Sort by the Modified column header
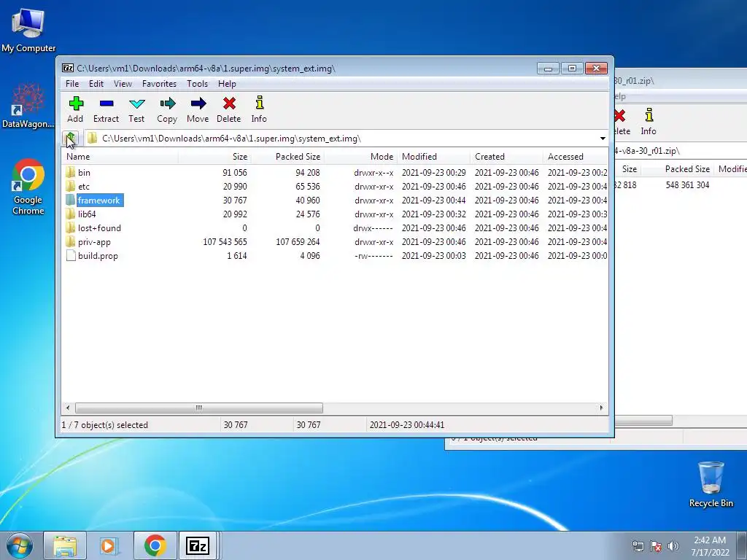The width and height of the screenshot is (747, 560). coord(433,157)
